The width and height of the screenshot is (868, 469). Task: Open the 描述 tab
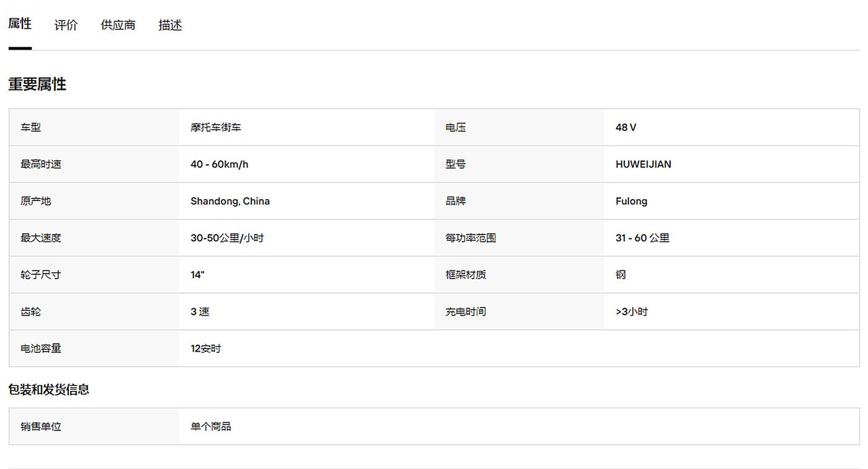click(x=170, y=25)
